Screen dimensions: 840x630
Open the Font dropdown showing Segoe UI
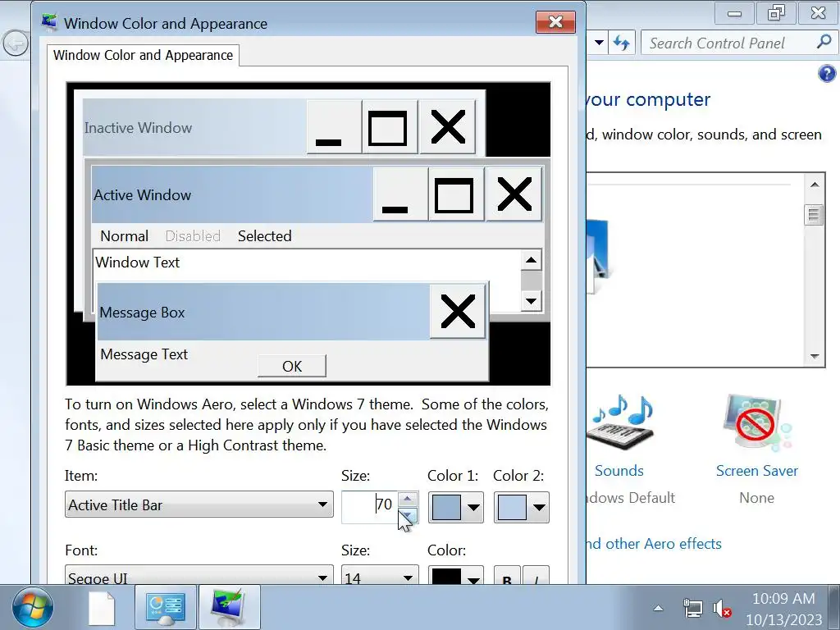[199, 575]
